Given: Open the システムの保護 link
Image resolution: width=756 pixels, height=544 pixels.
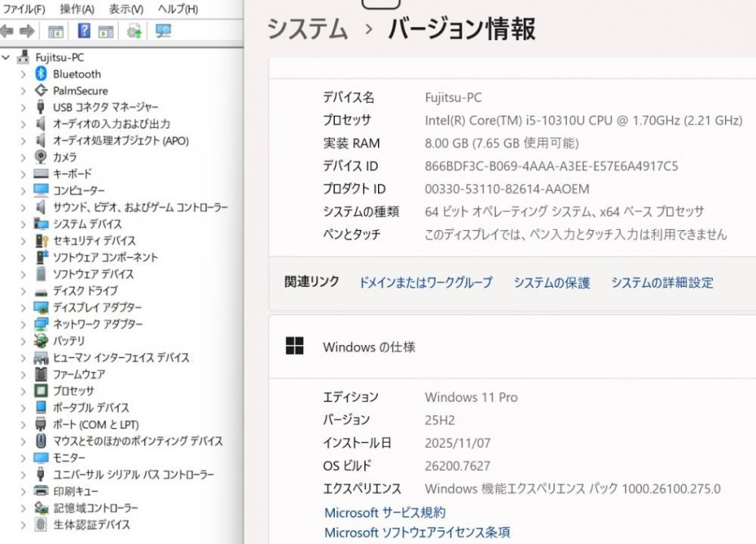Looking at the screenshot, I should pos(551,283).
